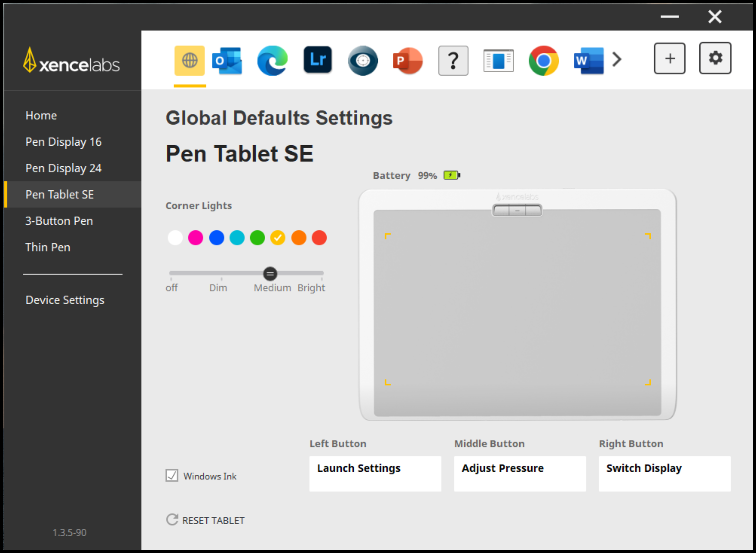Image resolution: width=756 pixels, height=553 pixels.
Task: Select the Lightroom app profile
Action: [318, 60]
